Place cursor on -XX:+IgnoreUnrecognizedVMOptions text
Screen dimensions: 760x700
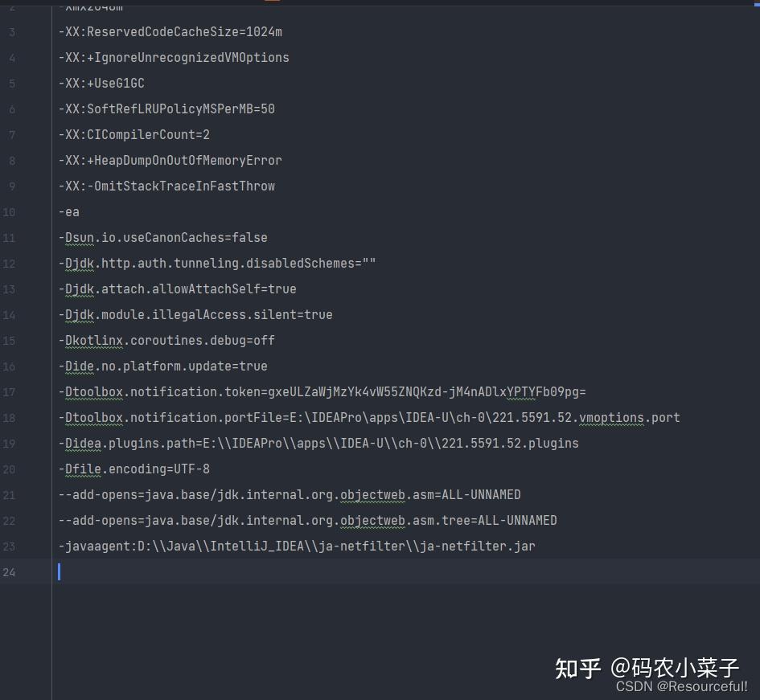(x=173, y=58)
